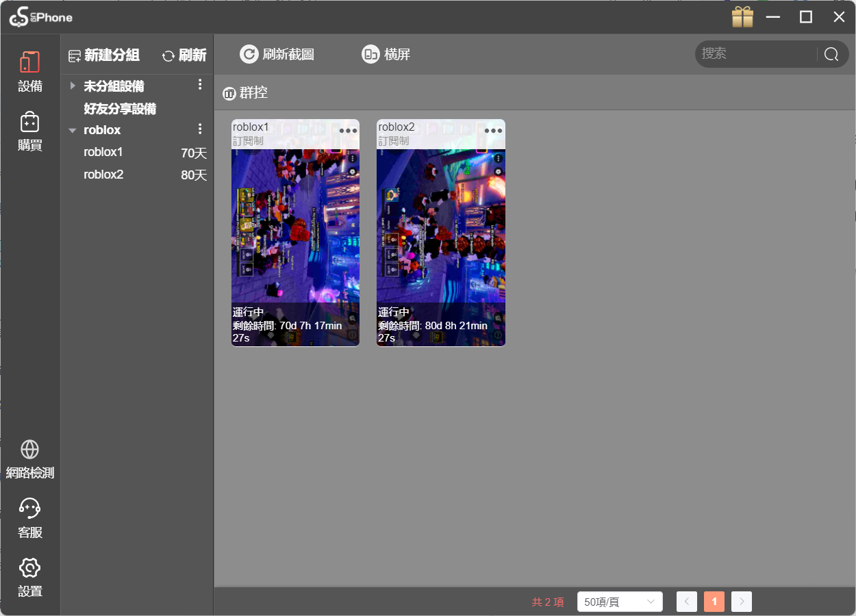
Task: Click the 共 2 項 total count text
Action: 548,602
